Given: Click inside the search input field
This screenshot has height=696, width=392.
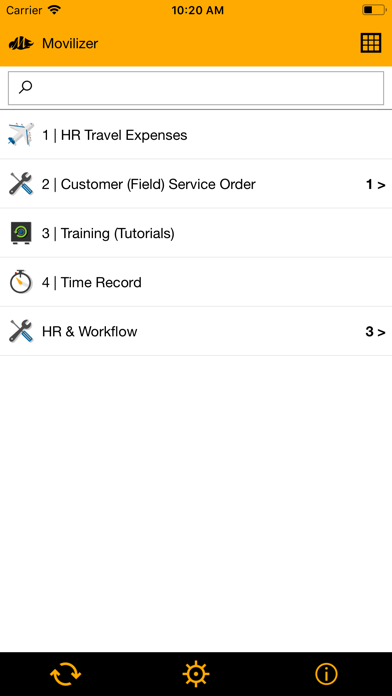Looking at the screenshot, I should tap(196, 88).
